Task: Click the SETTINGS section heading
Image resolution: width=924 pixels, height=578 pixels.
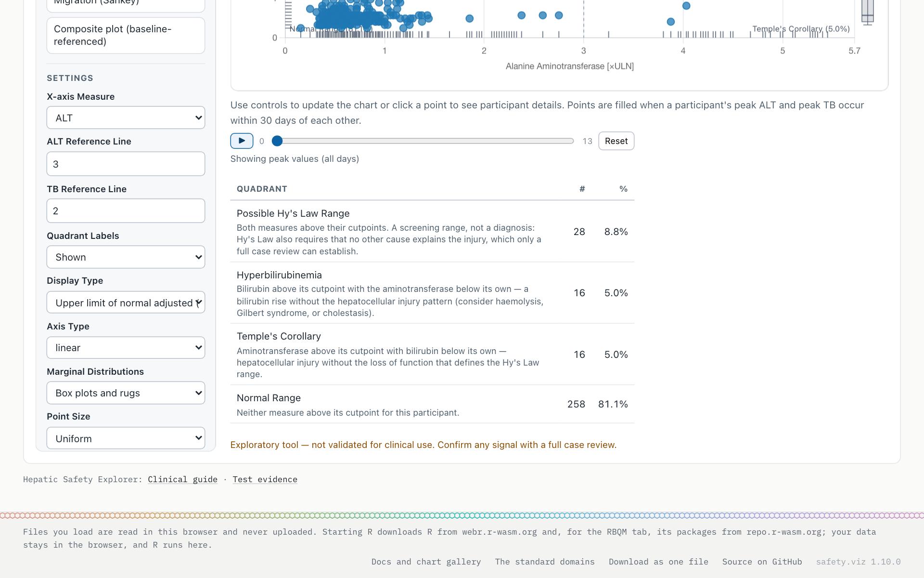Action: click(70, 78)
